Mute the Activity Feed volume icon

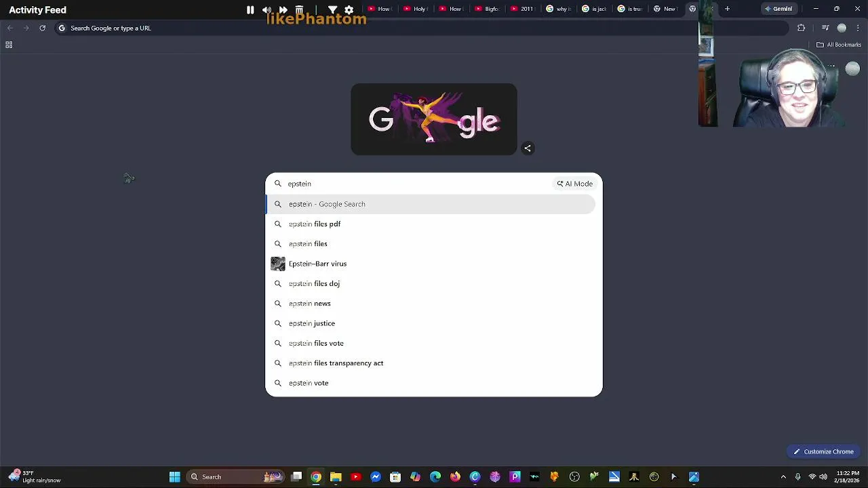coord(267,9)
